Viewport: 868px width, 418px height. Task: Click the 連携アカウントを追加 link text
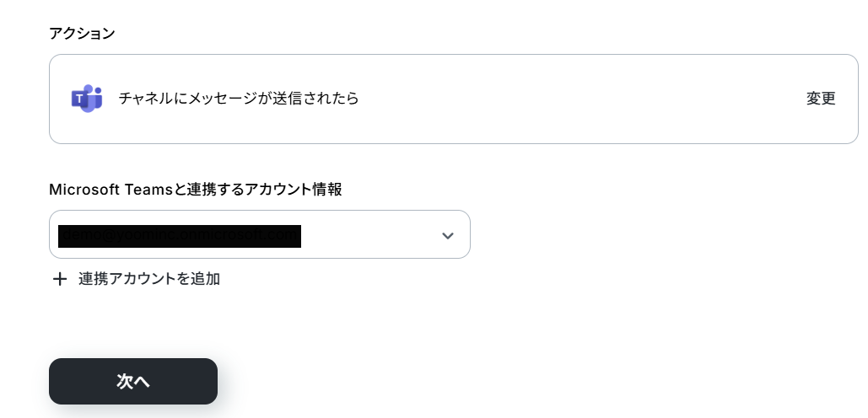[x=149, y=279]
